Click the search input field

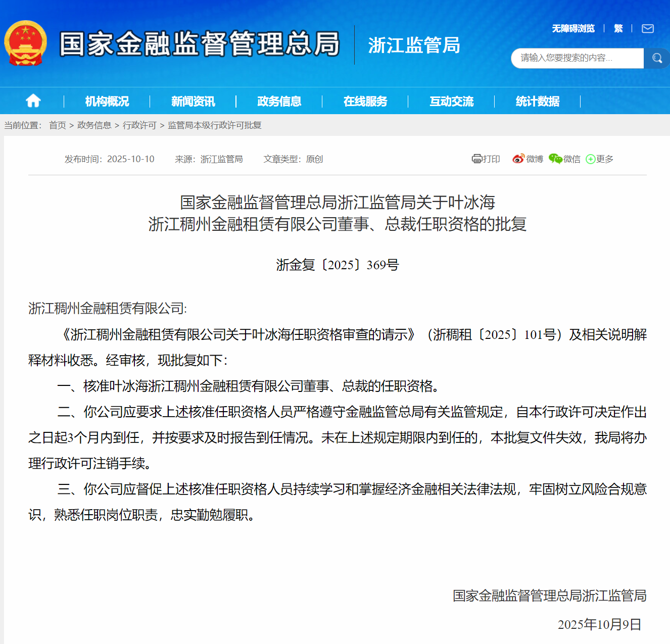click(x=577, y=58)
